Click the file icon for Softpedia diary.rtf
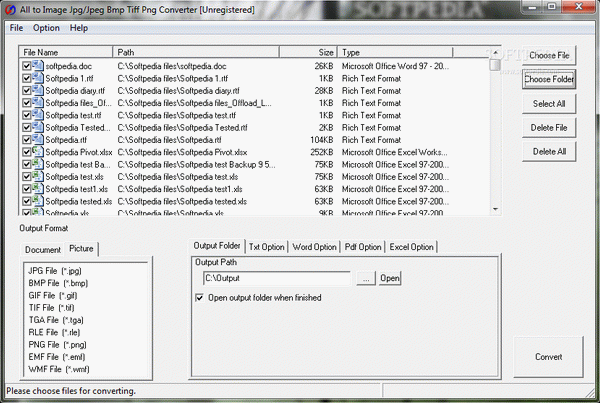The width and height of the screenshot is (600, 403). point(38,90)
